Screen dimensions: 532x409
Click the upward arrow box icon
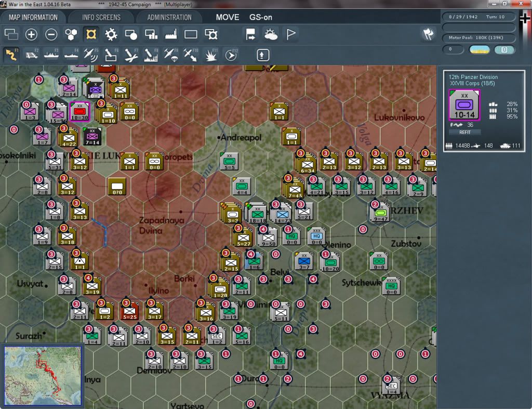262,55
